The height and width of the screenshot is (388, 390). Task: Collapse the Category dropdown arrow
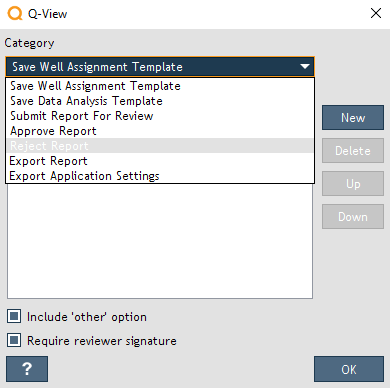click(305, 67)
